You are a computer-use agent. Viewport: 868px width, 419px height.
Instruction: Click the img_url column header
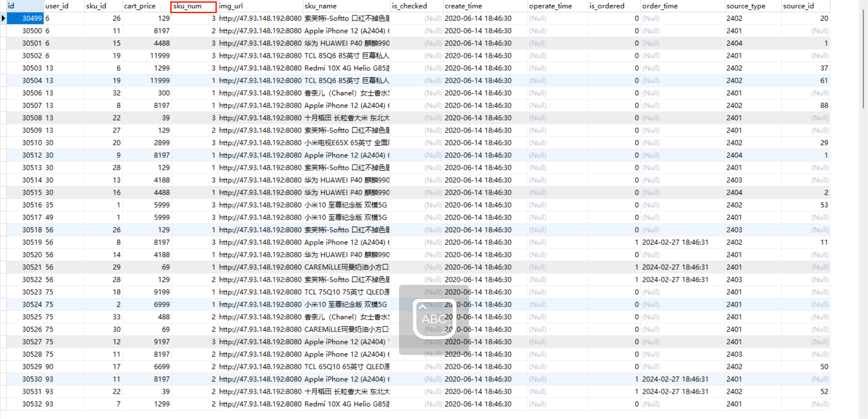click(259, 6)
